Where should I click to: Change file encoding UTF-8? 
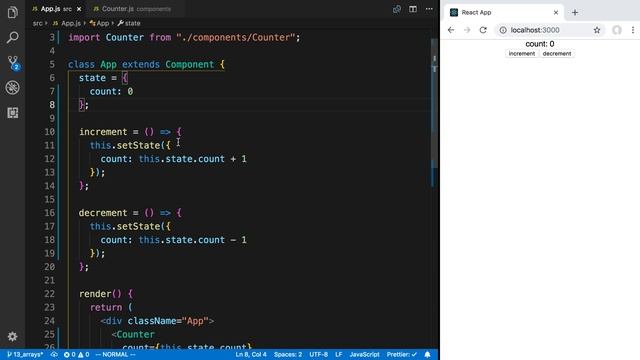(x=319, y=354)
